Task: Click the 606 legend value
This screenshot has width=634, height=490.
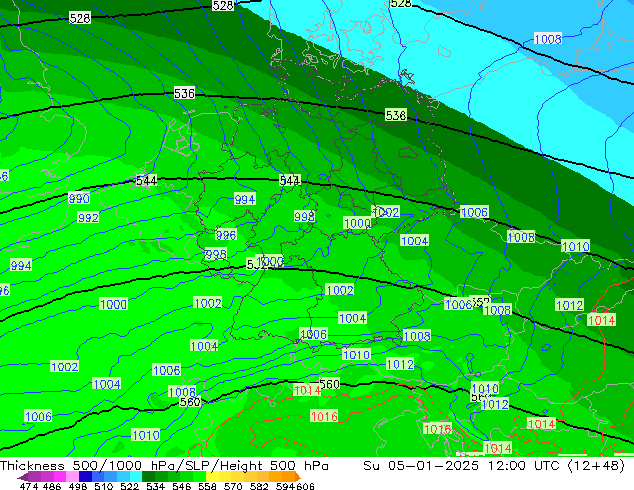Action: pos(305,486)
